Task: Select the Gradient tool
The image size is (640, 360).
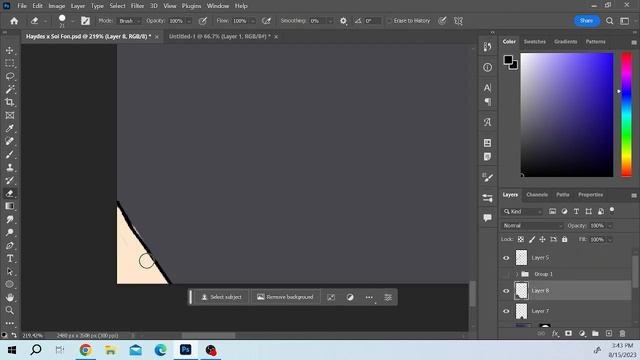Action: click(10, 207)
